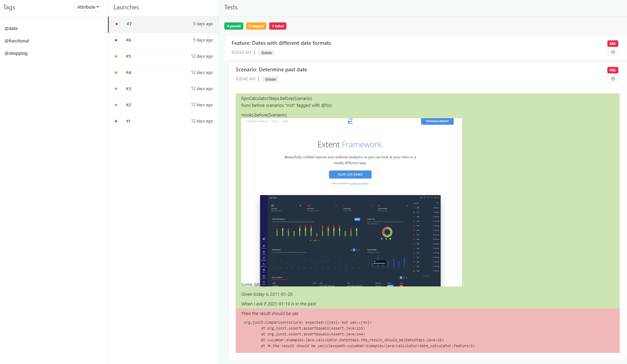
Task: Select the @date tag
Action: point(11,29)
